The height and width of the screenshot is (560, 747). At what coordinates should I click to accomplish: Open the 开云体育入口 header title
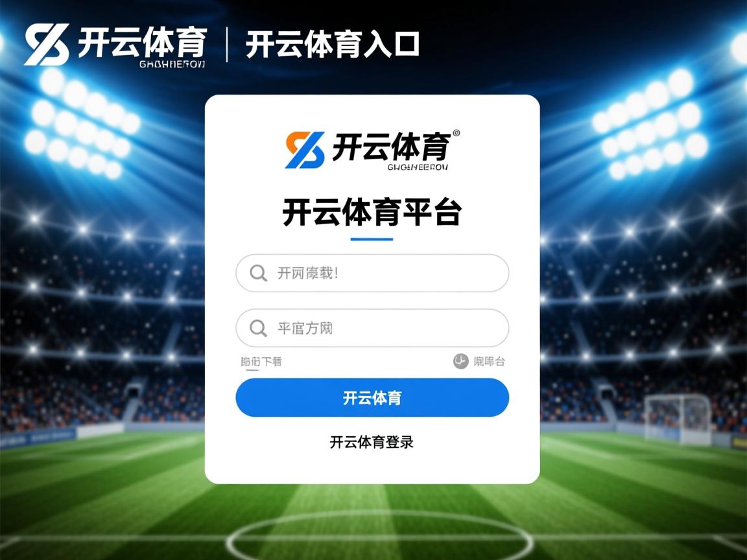coord(333,44)
